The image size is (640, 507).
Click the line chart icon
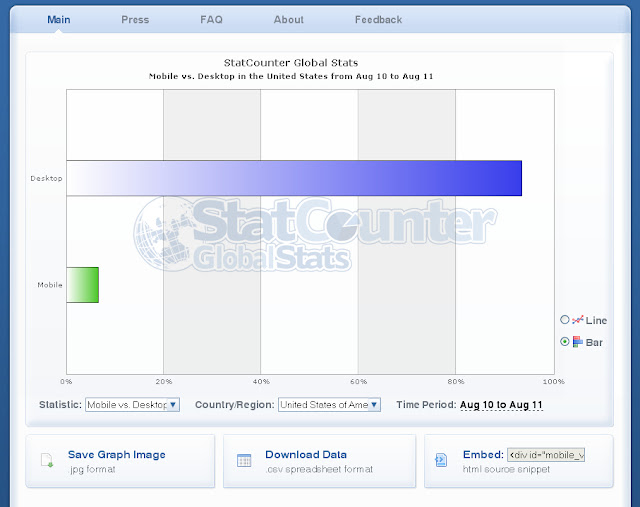point(578,320)
